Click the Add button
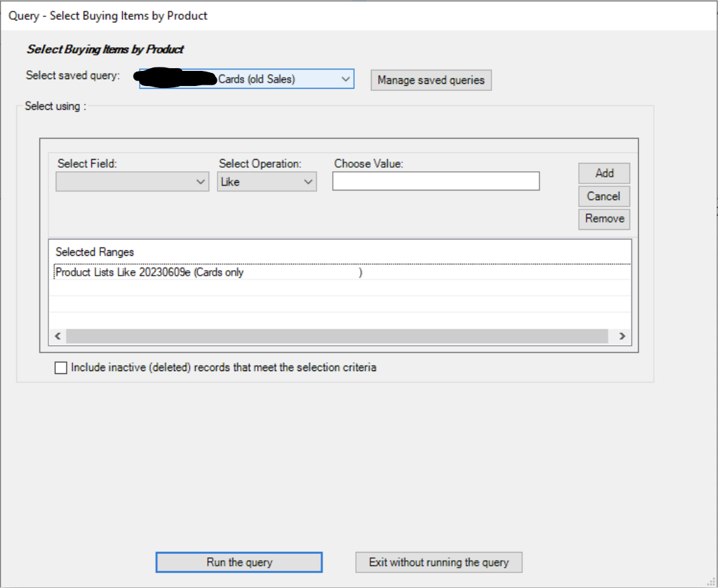This screenshot has height=588, width=718. (604, 173)
